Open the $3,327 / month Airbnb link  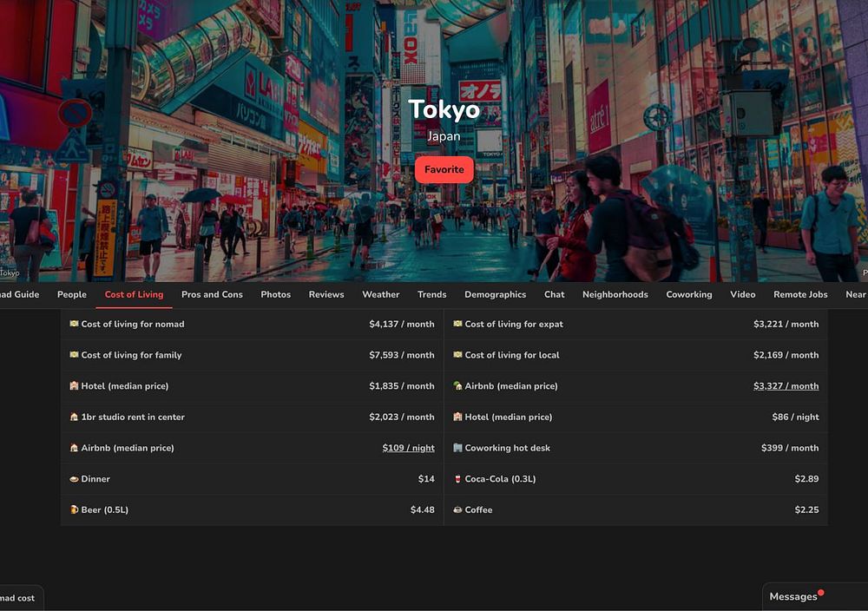(786, 386)
